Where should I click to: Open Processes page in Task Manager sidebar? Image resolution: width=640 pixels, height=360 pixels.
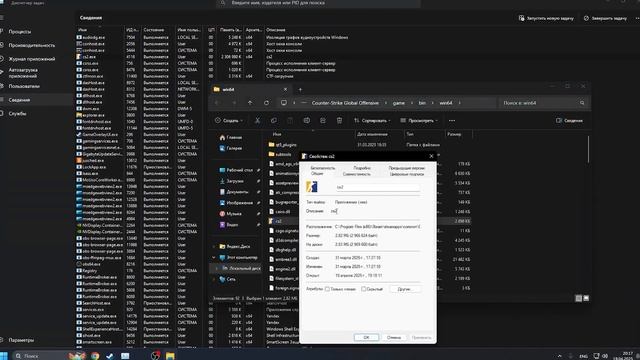20,31
